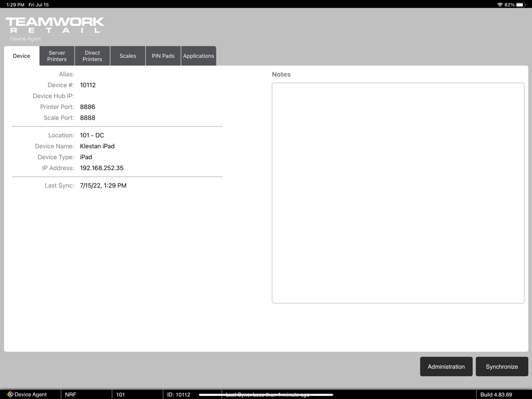Tap the Synchronize button
532x399 pixels.
502,367
